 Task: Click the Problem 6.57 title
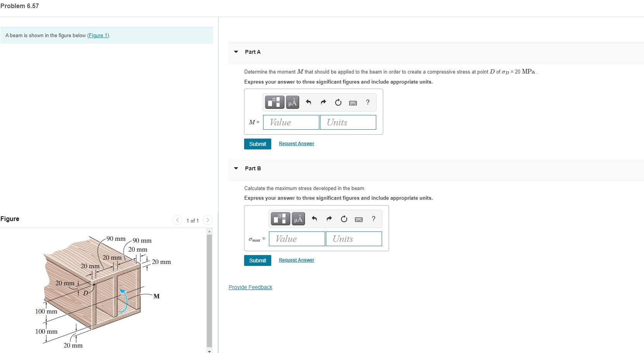(19, 6)
